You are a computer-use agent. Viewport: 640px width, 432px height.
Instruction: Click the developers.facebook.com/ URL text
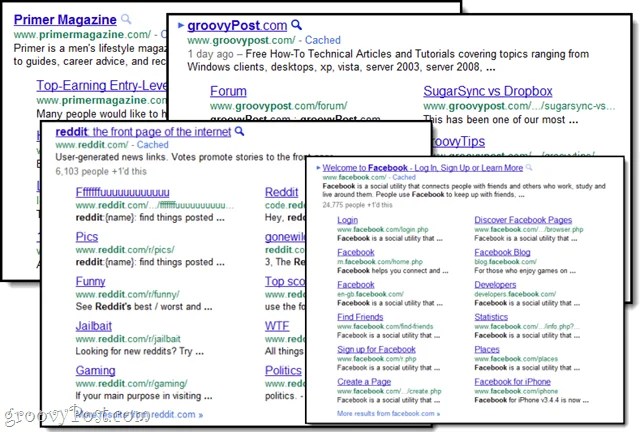pyautogui.click(x=515, y=294)
